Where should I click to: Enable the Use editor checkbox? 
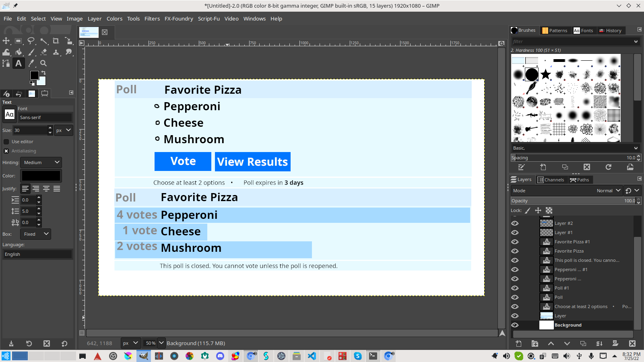point(6,142)
